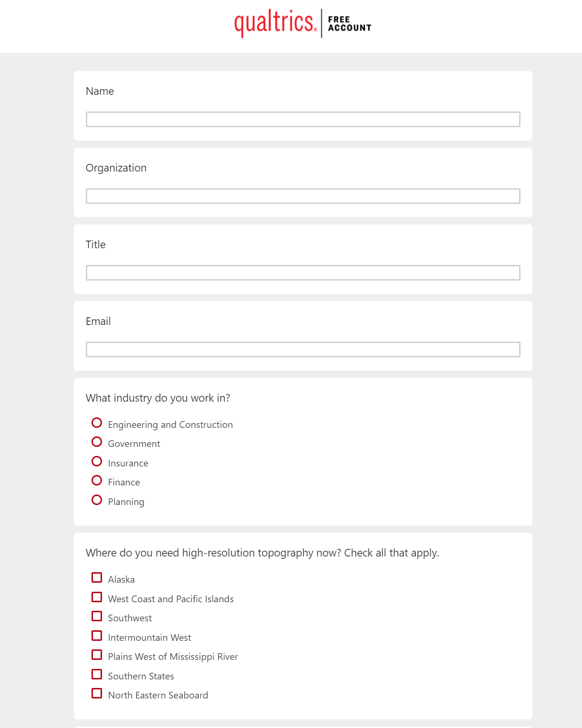This screenshot has height=728, width=582.
Task: Select North Eastern Seaboard checkbox
Action: (x=97, y=694)
